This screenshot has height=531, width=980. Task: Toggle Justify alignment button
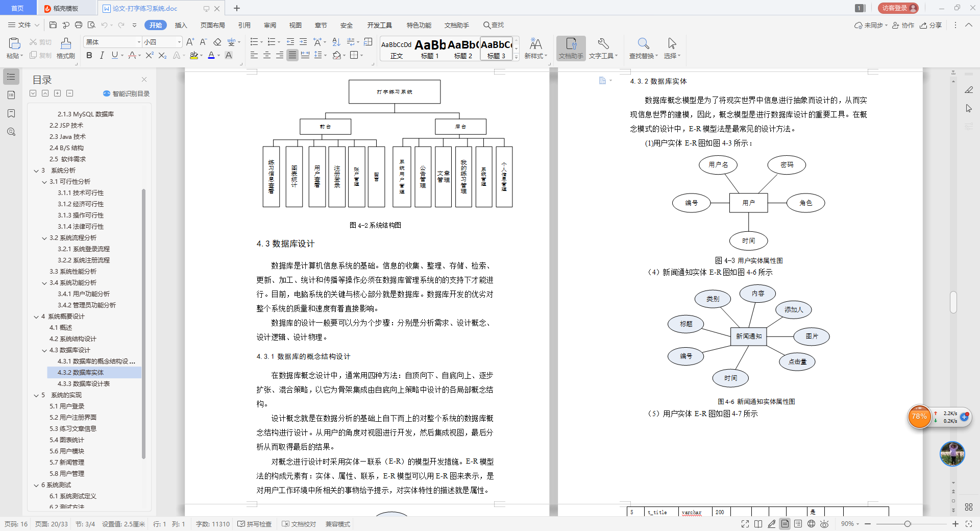coord(292,55)
